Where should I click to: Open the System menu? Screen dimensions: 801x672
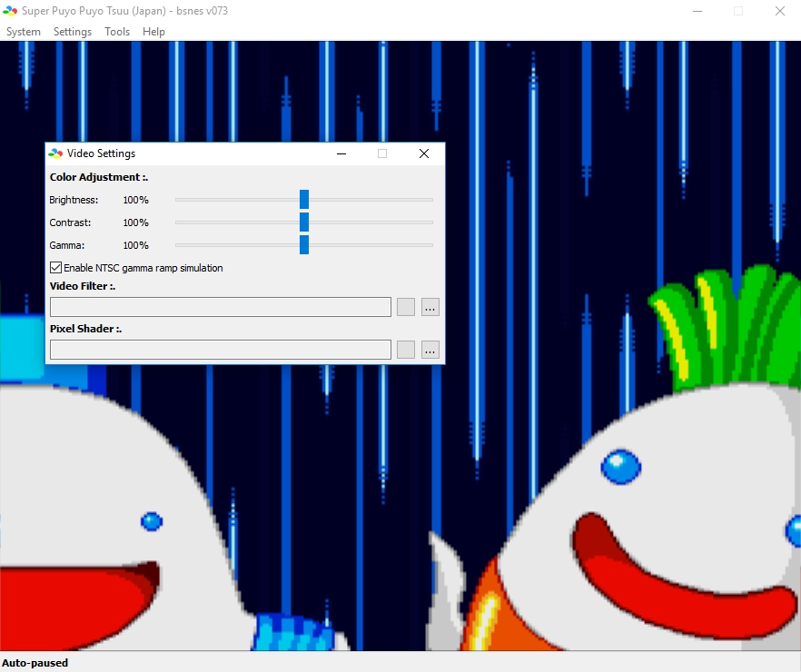pyautogui.click(x=23, y=32)
